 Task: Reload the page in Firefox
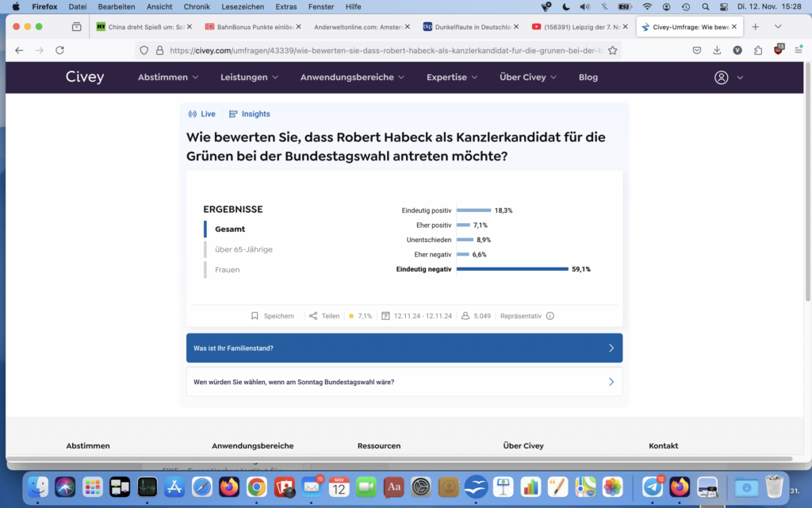[59, 50]
